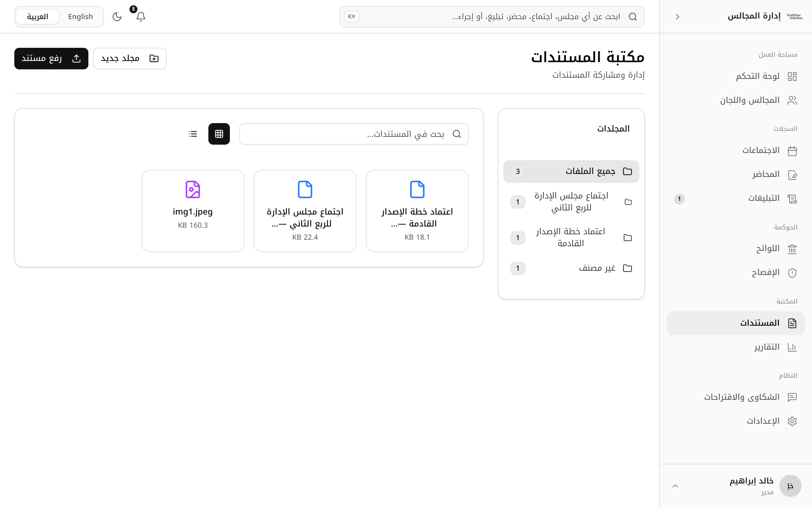Open اللوائح bank icon
Viewport: 812px width, 508px height.
point(792,249)
